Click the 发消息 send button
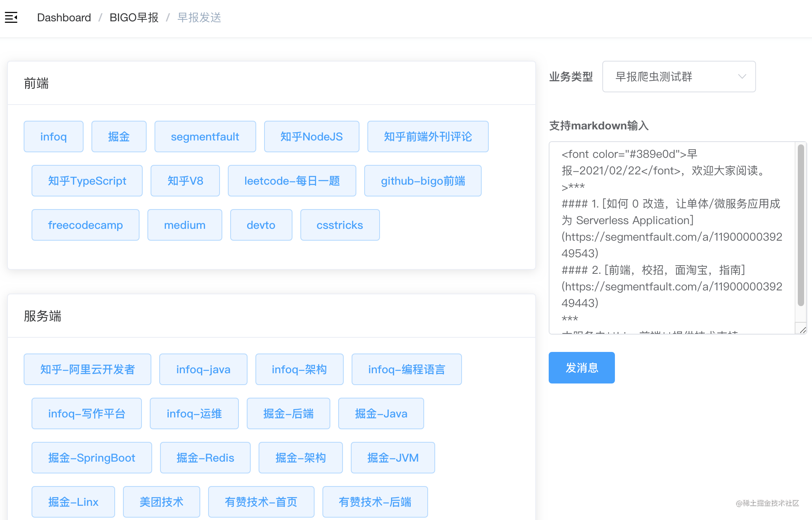812x520 pixels. pyautogui.click(x=581, y=368)
